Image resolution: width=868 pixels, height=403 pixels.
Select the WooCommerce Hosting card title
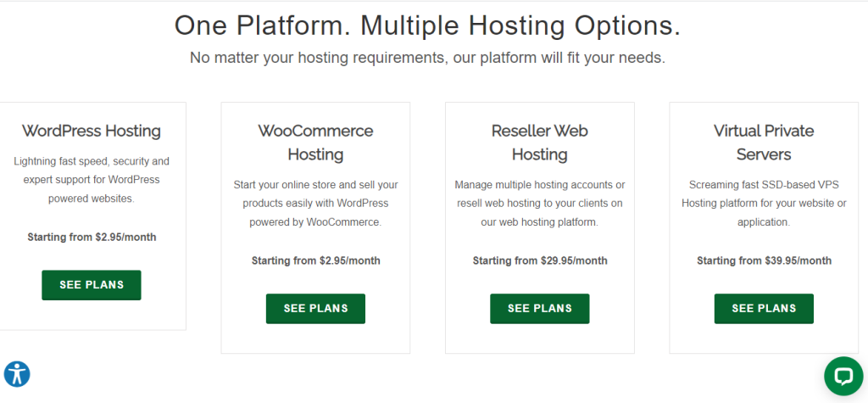(x=315, y=143)
